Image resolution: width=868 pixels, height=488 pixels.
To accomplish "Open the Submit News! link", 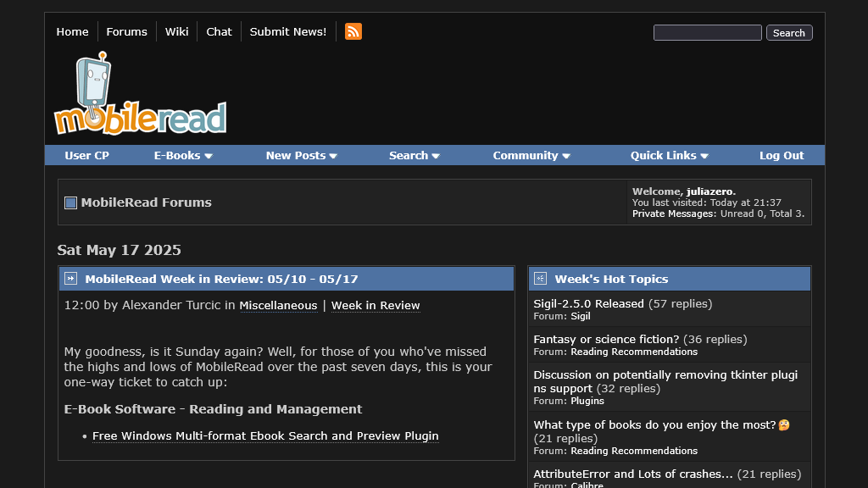I will 288,31.
